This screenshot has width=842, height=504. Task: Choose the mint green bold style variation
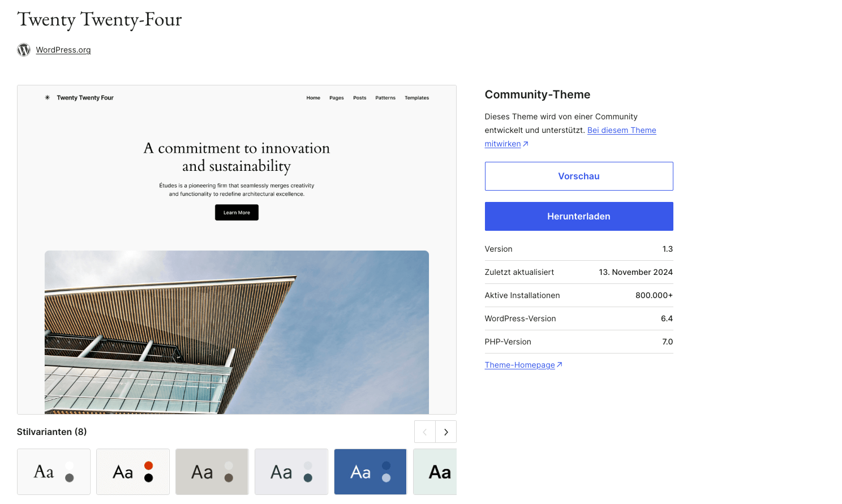pyautogui.click(x=436, y=472)
